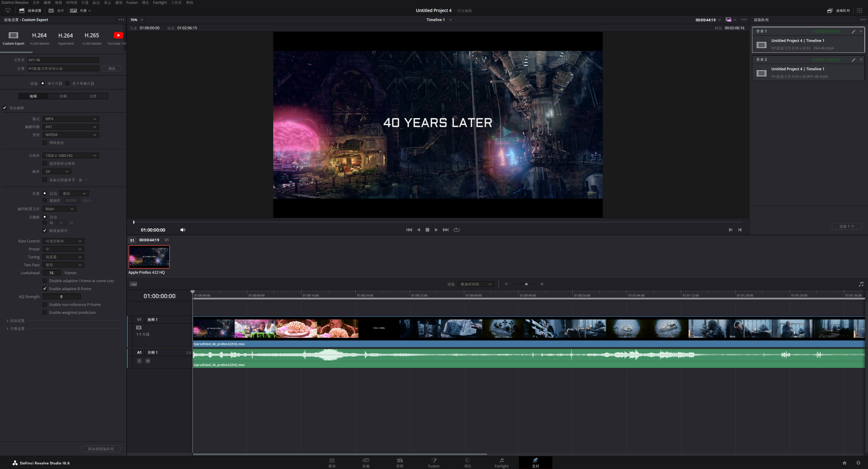Select the Restrict to bitrate radio button
This screenshot has height=469, width=868.
pyautogui.click(x=44, y=201)
